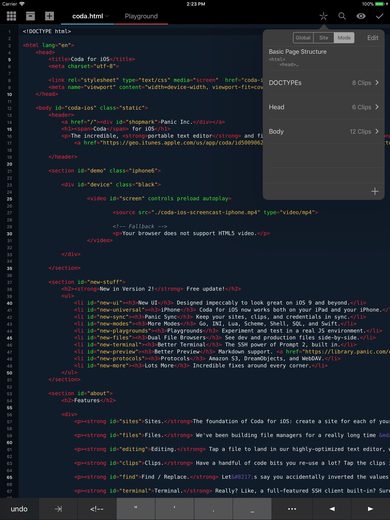This screenshot has width=390, height=520.
Task: Tap the checkmark done icon
Action: tap(379, 16)
